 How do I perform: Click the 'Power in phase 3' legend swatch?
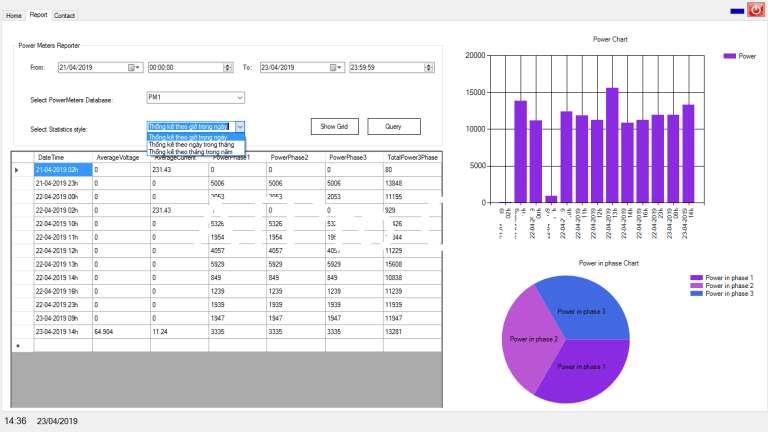click(697, 294)
